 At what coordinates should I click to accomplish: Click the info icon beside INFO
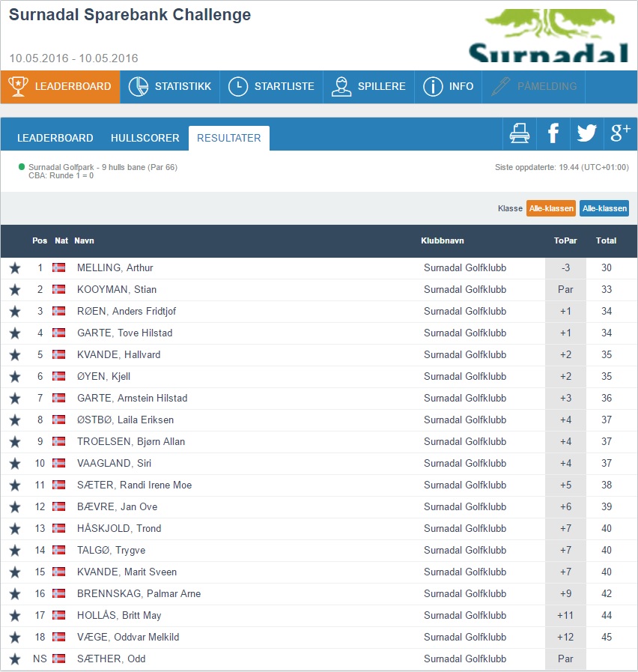pyautogui.click(x=433, y=86)
